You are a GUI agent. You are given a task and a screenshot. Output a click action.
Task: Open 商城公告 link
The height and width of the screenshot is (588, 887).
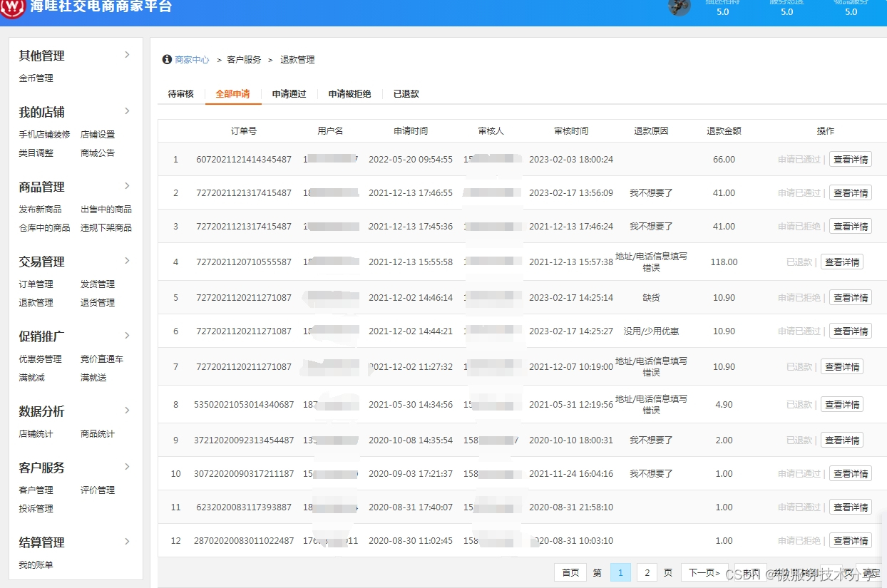coord(98,153)
